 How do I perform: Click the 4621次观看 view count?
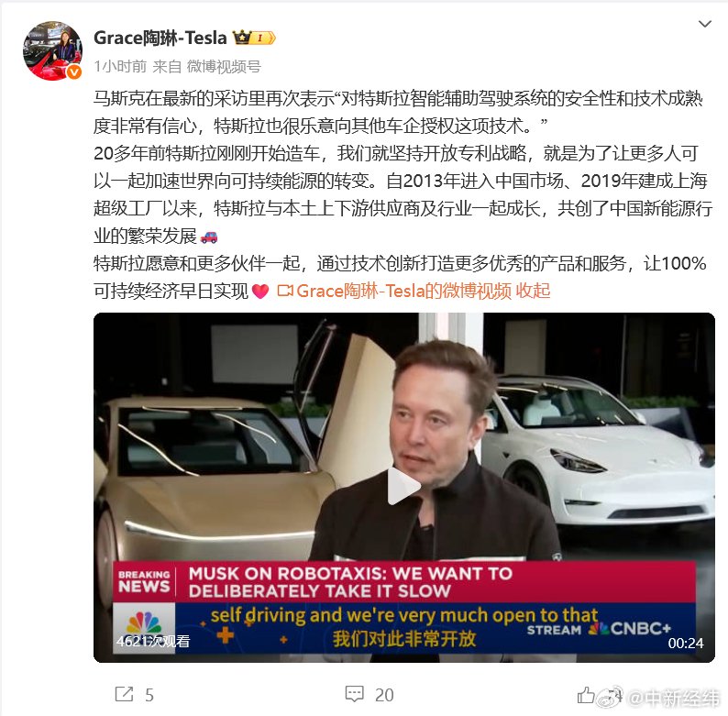coord(153,641)
